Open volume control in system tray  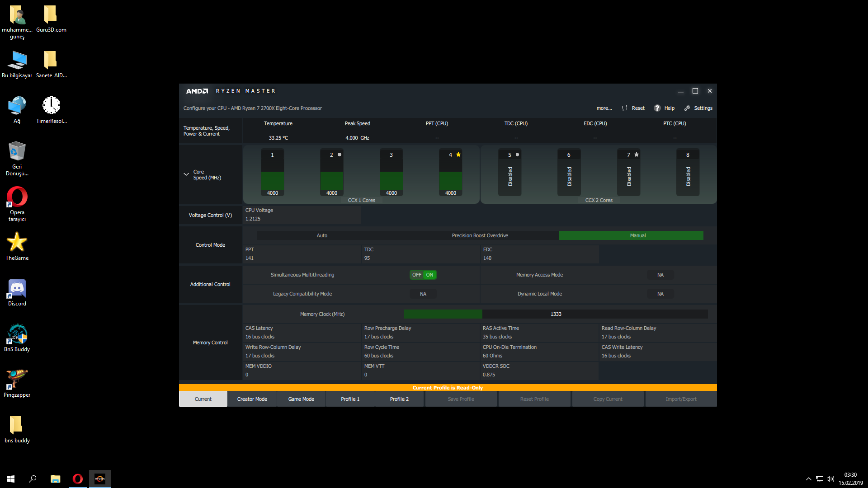click(x=830, y=479)
